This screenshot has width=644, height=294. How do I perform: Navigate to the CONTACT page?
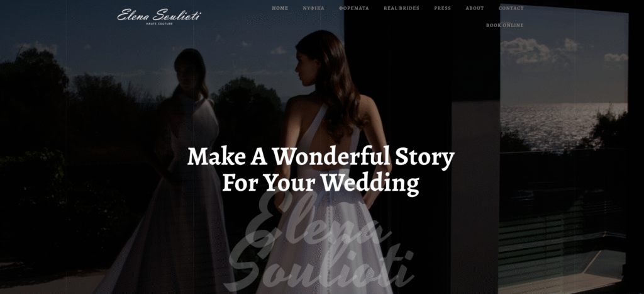[x=511, y=8]
